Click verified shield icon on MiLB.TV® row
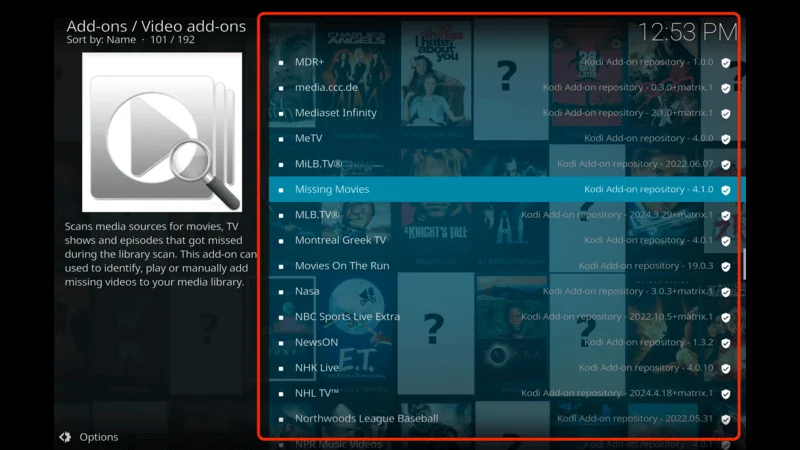Screen dimensions: 800x450 [x=726, y=165]
